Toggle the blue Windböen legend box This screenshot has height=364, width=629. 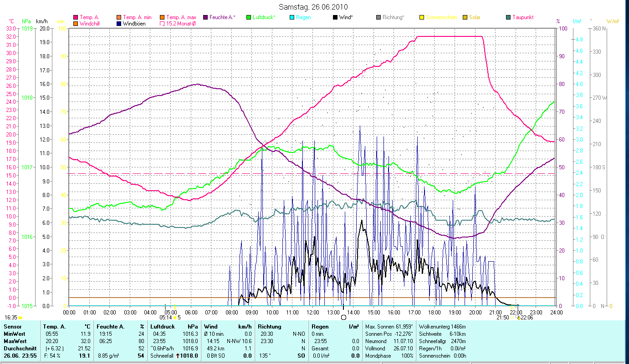(119, 24)
